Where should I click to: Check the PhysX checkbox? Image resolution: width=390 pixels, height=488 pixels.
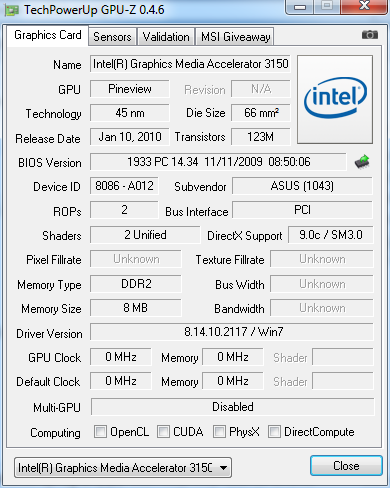(x=219, y=431)
